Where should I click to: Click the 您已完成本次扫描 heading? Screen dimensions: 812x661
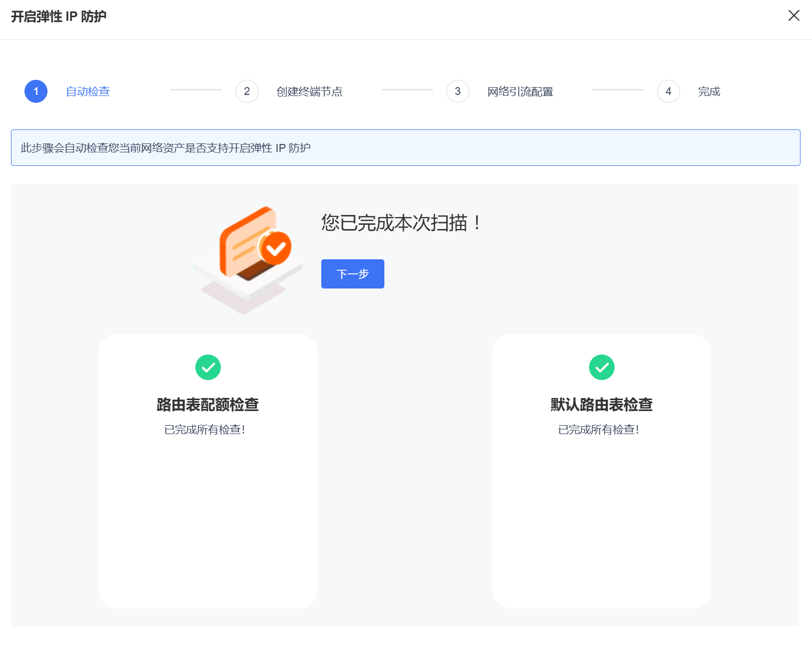(401, 223)
